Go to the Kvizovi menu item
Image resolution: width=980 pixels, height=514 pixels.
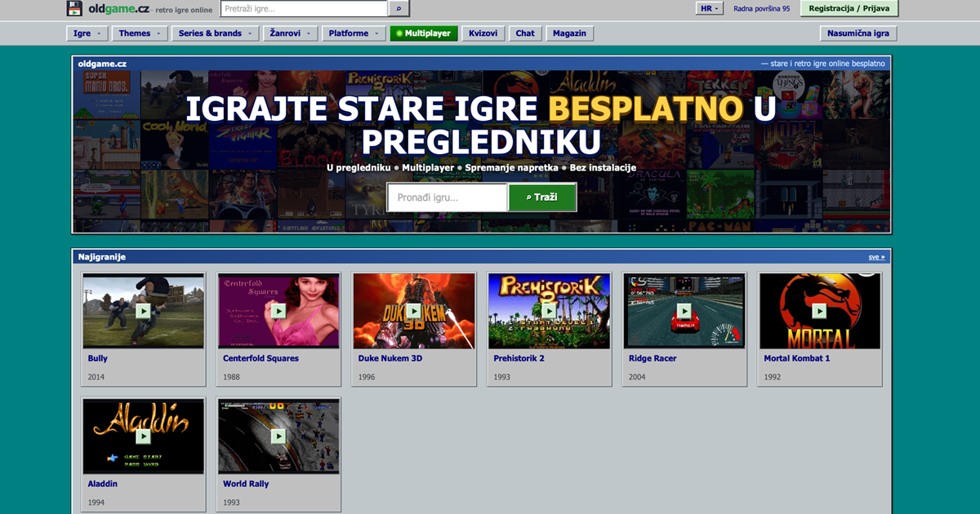pos(483,33)
